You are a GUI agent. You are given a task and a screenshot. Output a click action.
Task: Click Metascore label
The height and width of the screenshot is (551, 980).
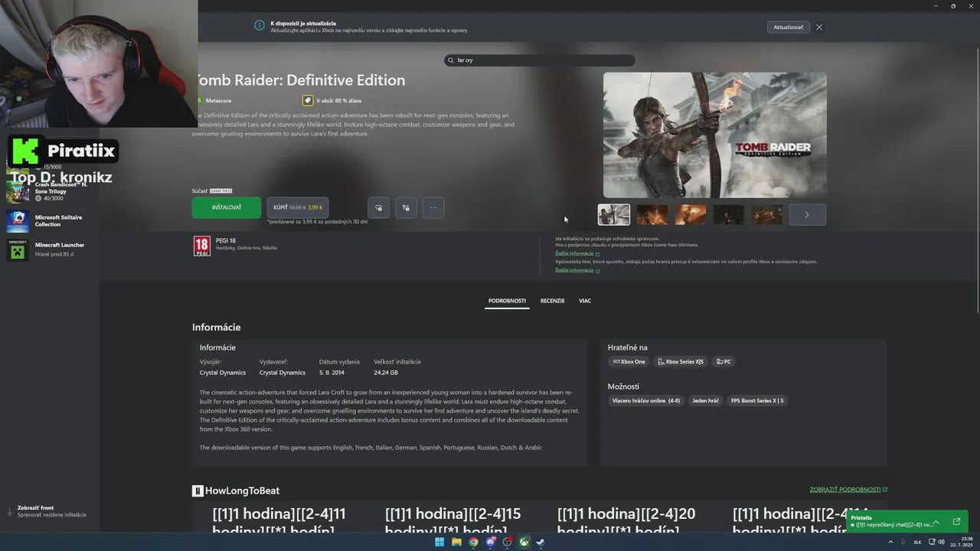pyautogui.click(x=218, y=100)
